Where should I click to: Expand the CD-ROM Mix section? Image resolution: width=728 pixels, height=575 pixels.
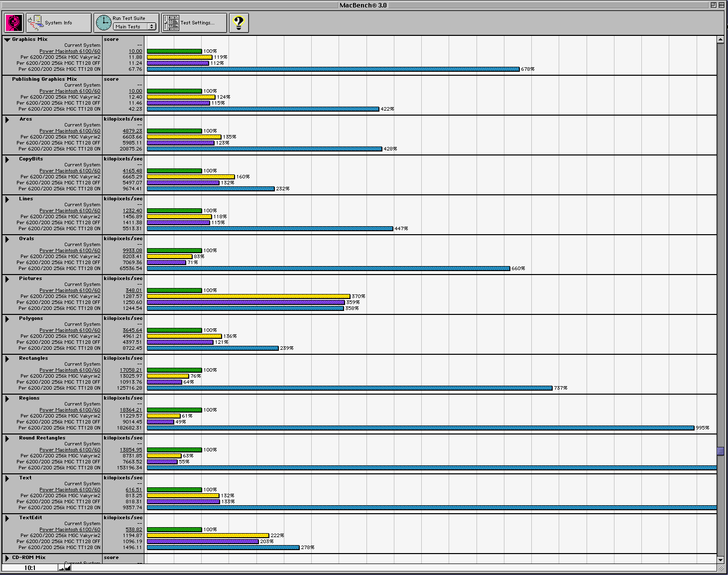7,558
